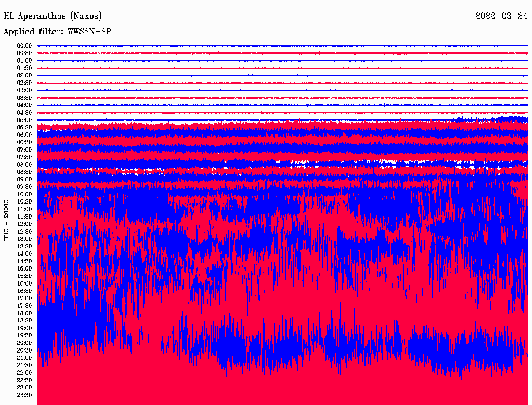Click the 15:00 time label
The height and width of the screenshot is (405, 532).
pos(24,268)
